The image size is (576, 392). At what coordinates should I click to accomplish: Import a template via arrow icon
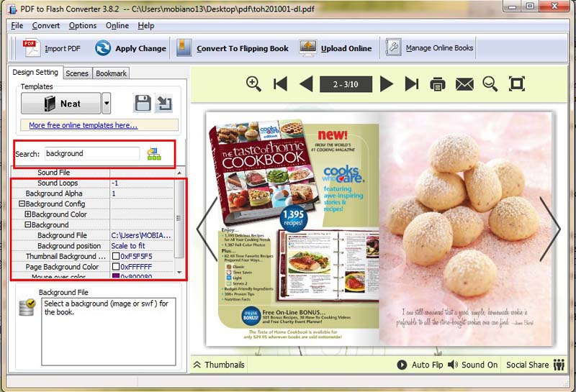(164, 103)
